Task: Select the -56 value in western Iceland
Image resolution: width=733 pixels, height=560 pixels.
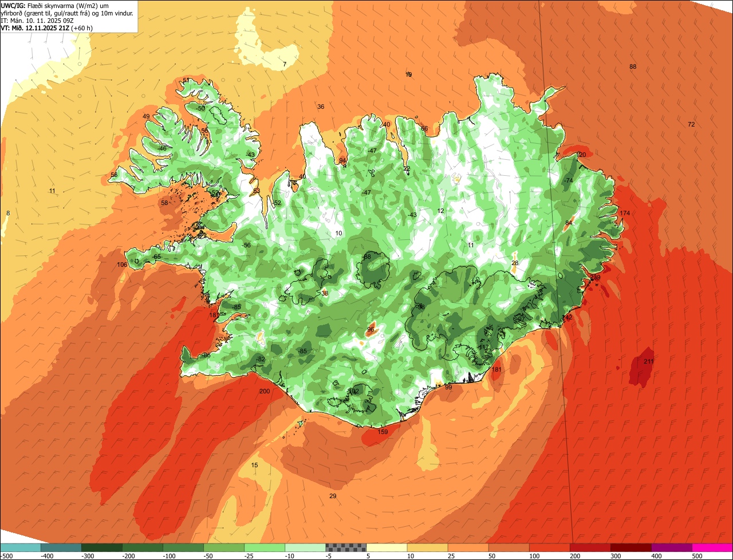Action: pyautogui.click(x=246, y=245)
